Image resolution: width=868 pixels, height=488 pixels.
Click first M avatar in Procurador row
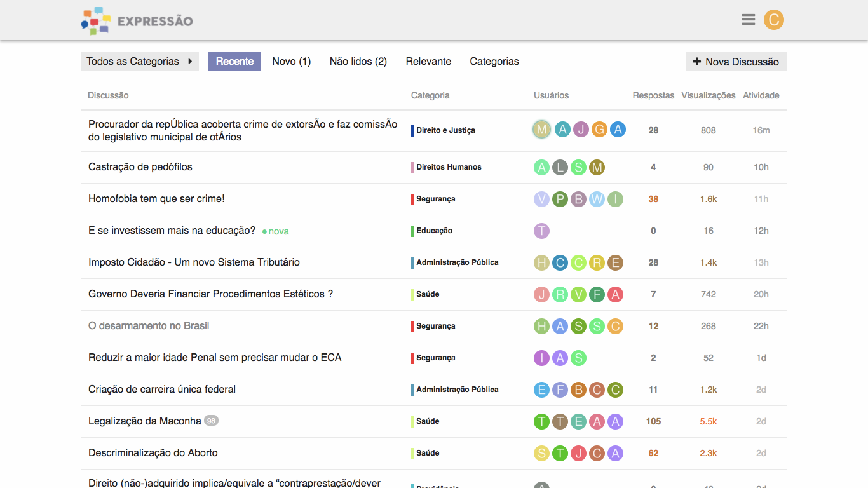click(541, 130)
